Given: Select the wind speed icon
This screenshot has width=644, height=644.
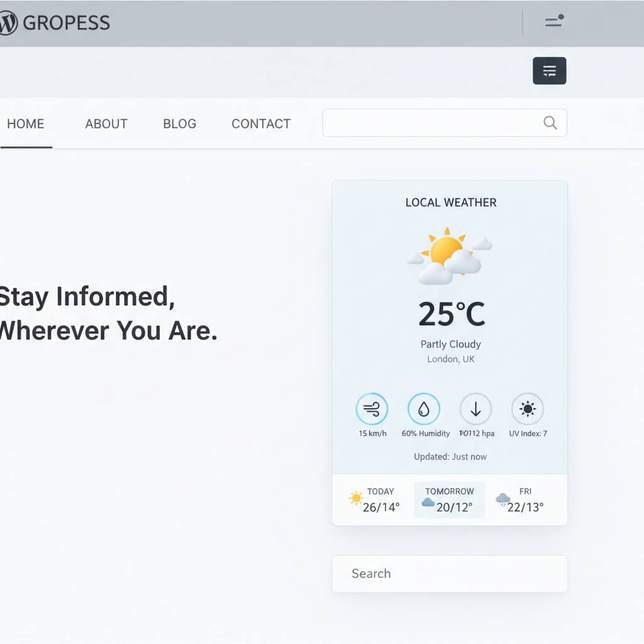Looking at the screenshot, I should [372, 408].
